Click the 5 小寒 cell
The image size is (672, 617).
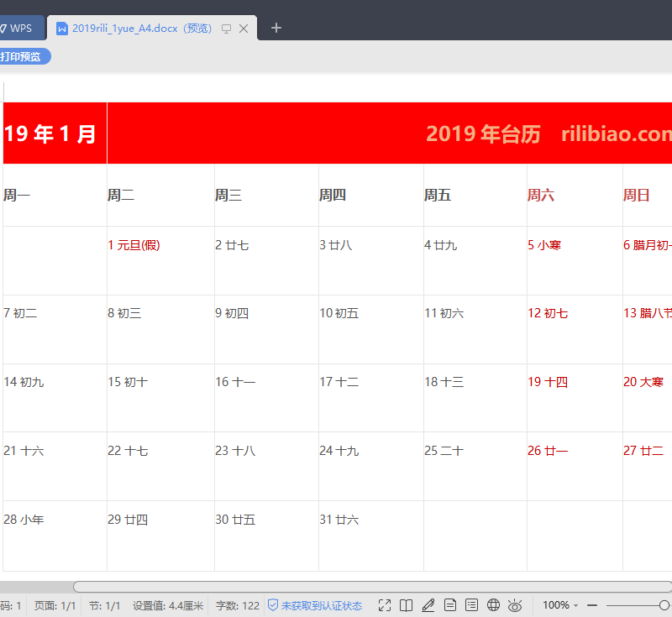575,260
